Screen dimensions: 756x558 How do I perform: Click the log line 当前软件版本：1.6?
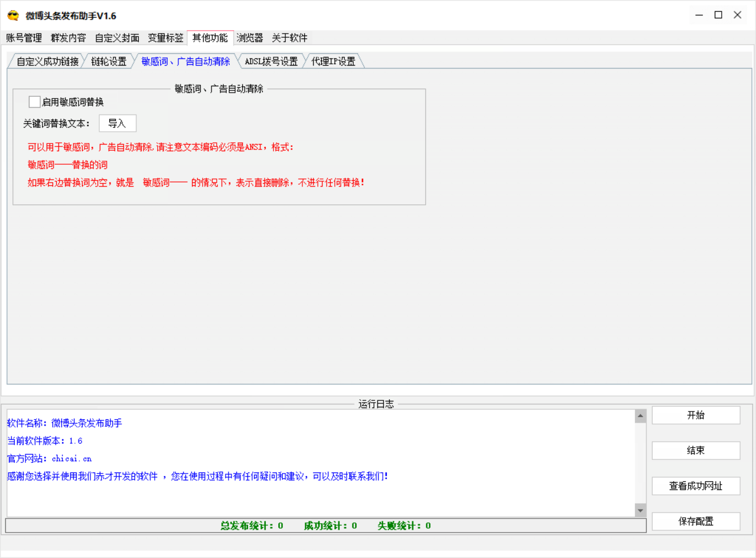coord(45,441)
